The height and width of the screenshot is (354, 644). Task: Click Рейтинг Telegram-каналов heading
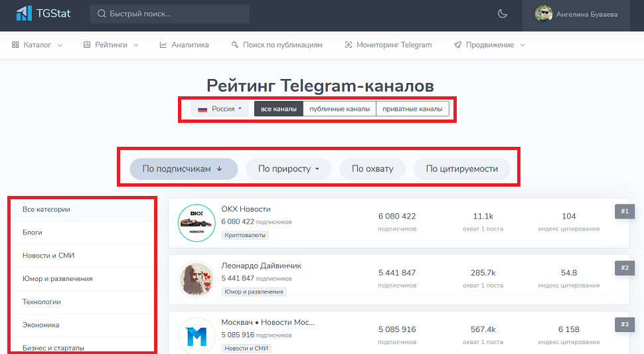pyautogui.click(x=320, y=86)
